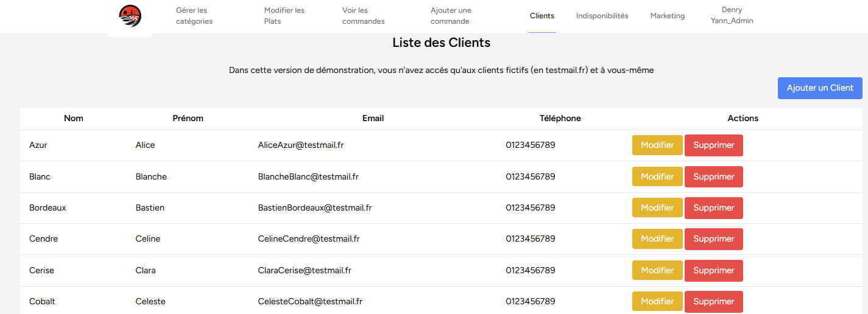Click the restaurant logo icon
The width and height of the screenshot is (868, 314).
click(130, 16)
